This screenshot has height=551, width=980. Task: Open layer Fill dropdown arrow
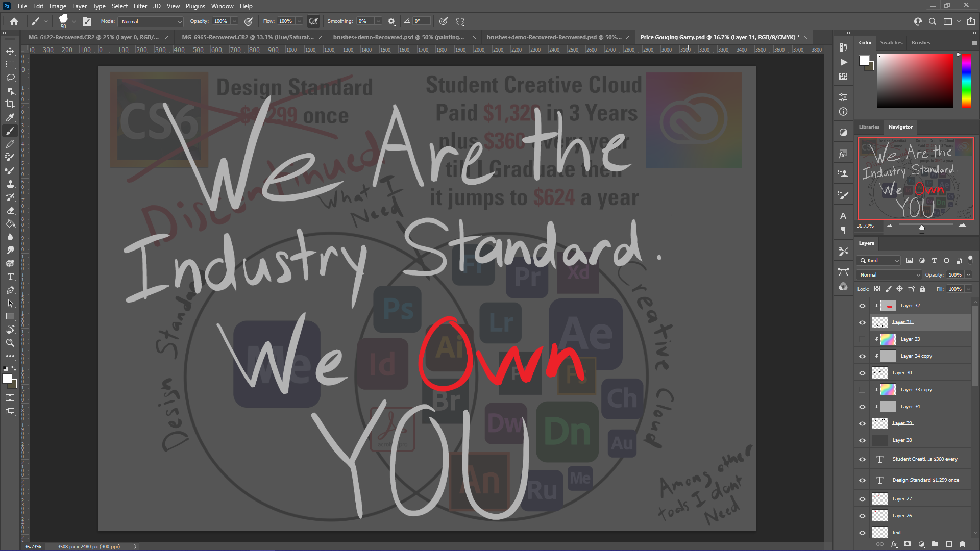coord(968,289)
